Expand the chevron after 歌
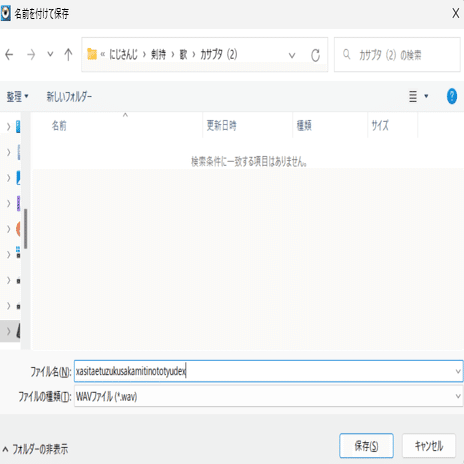 [x=194, y=54]
